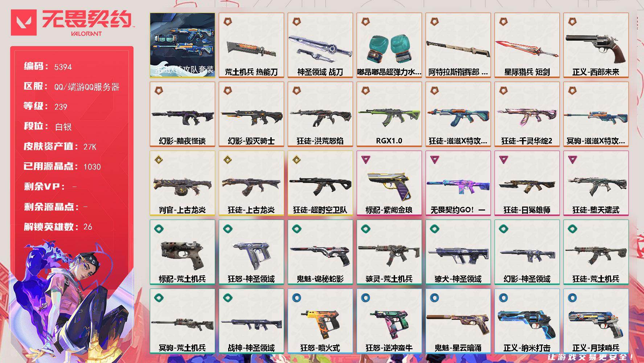
Task: Select the 荒土机兵 热能刀 knife skin
Action: 251,45
